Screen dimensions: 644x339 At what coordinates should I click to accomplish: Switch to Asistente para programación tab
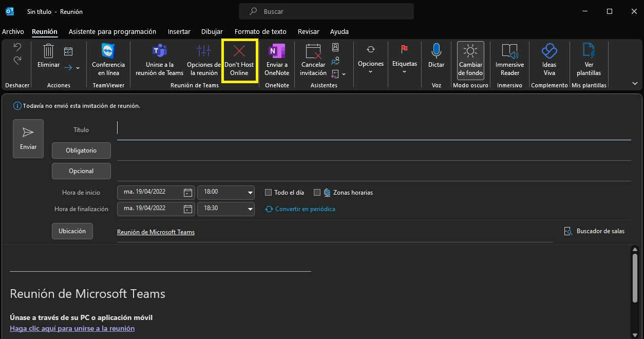click(112, 31)
